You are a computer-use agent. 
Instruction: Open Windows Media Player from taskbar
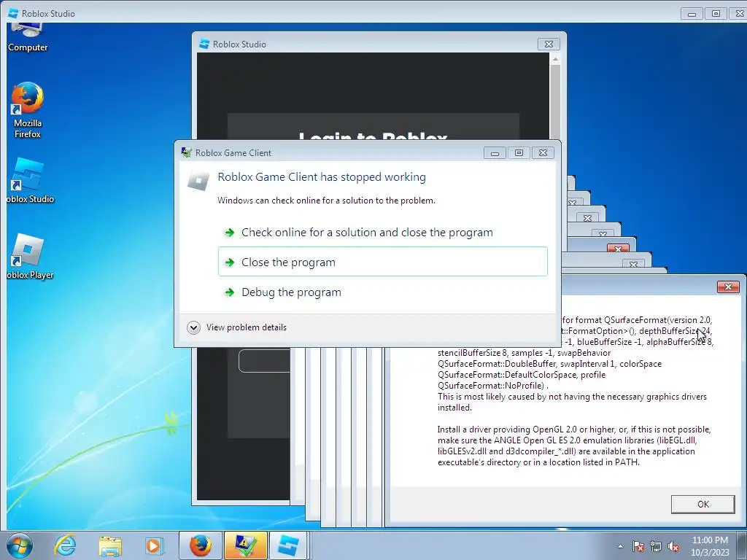click(x=153, y=545)
